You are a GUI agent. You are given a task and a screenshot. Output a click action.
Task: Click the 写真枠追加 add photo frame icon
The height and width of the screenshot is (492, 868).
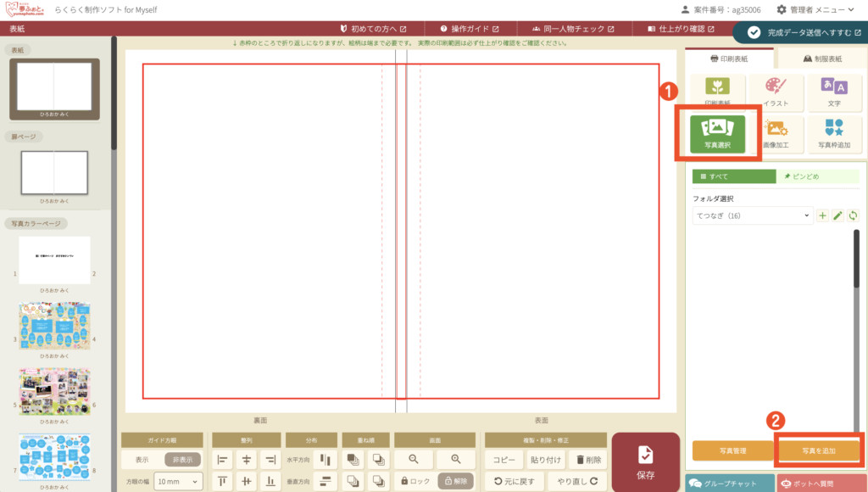pos(833,135)
